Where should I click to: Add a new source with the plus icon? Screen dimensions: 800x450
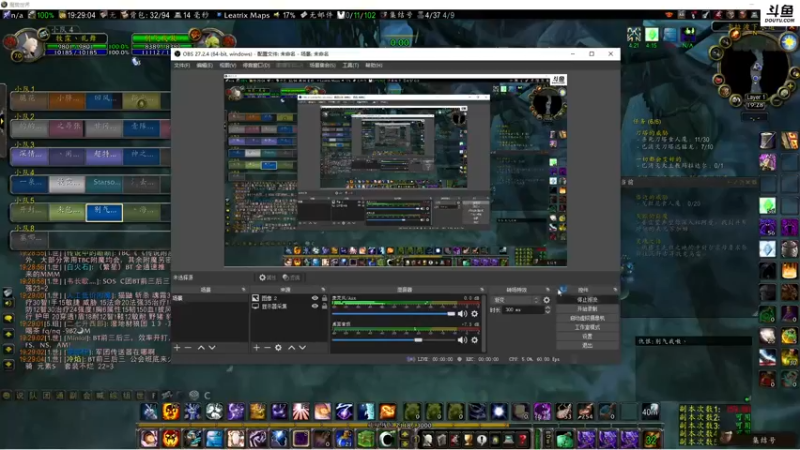coord(256,347)
